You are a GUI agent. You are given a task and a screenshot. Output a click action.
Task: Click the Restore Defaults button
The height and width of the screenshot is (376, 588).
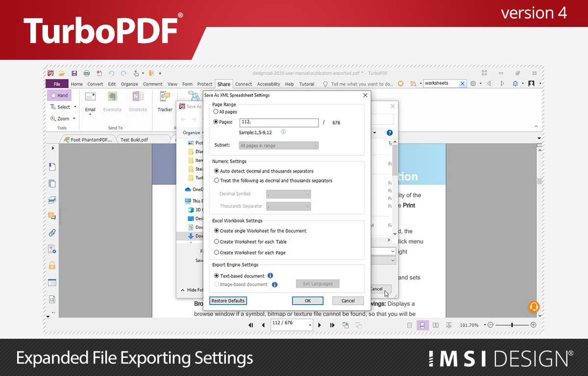(x=228, y=301)
